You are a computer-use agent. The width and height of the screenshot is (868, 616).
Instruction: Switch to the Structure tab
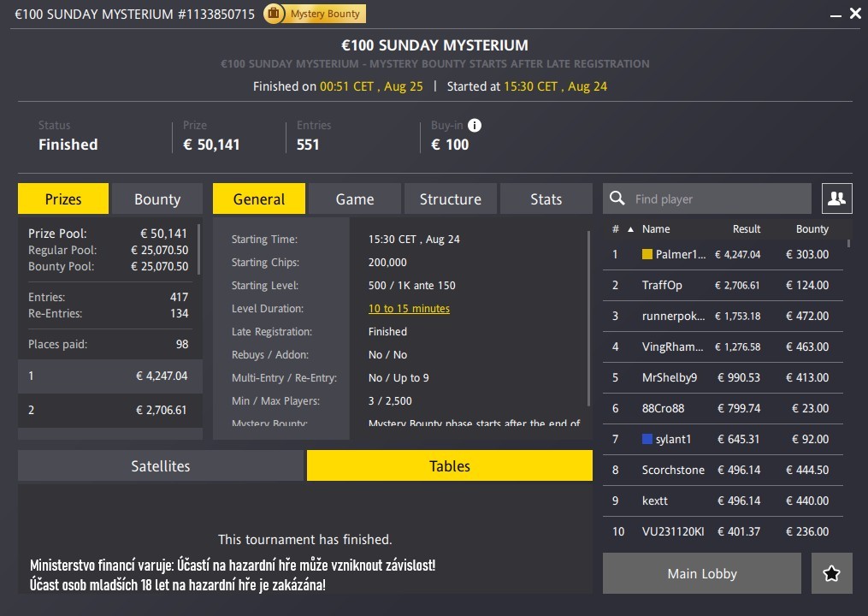tap(450, 198)
